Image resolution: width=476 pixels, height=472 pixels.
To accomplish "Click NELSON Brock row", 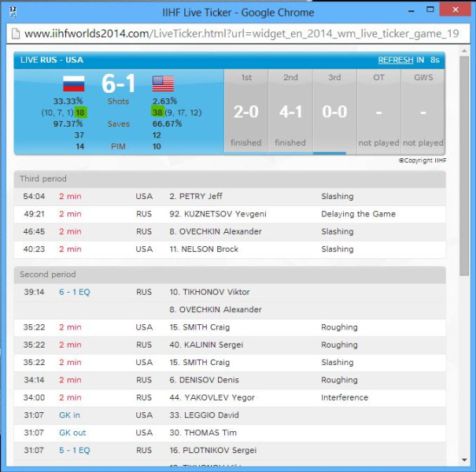I will [x=230, y=249].
